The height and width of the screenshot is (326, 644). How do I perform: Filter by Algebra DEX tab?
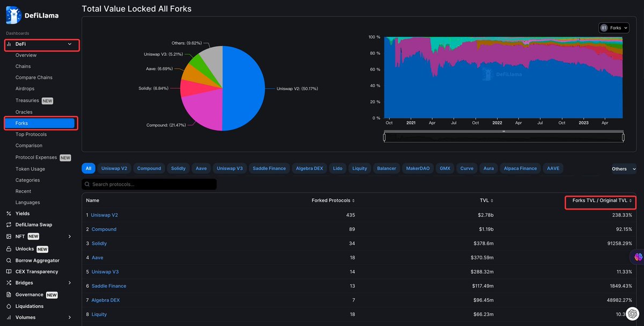pos(310,168)
